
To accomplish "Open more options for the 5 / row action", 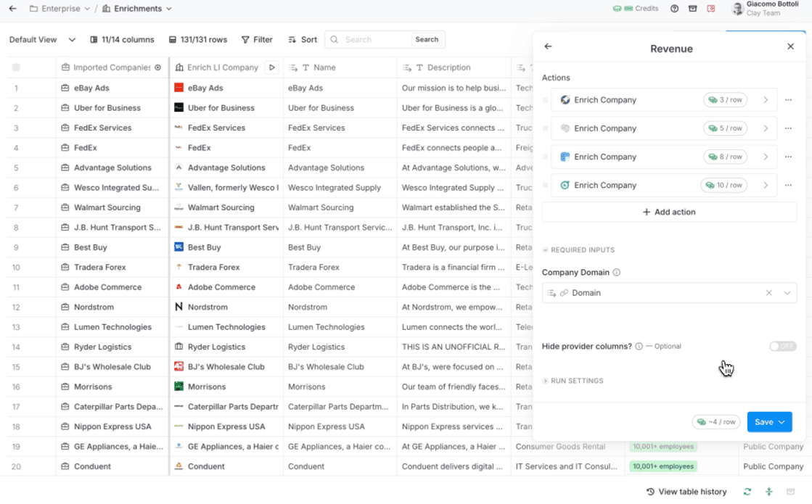I will (x=788, y=128).
